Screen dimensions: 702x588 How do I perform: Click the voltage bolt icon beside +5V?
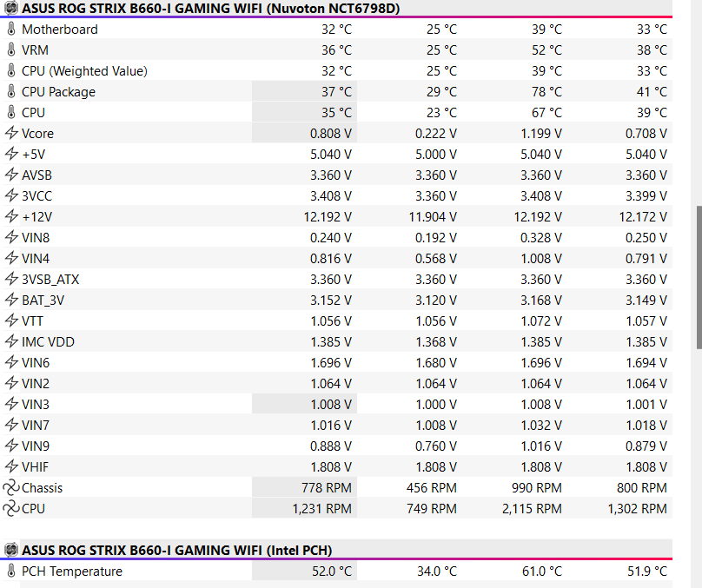tap(11, 155)
